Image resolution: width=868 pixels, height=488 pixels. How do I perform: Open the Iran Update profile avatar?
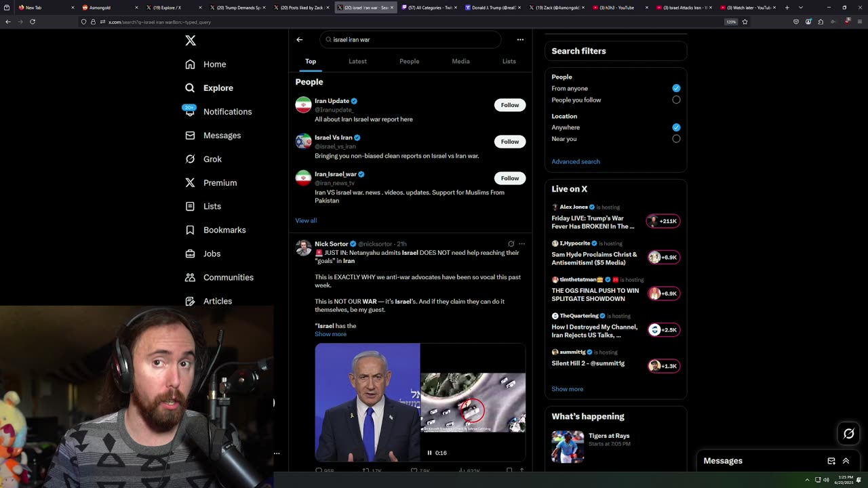tap(303, 105)
